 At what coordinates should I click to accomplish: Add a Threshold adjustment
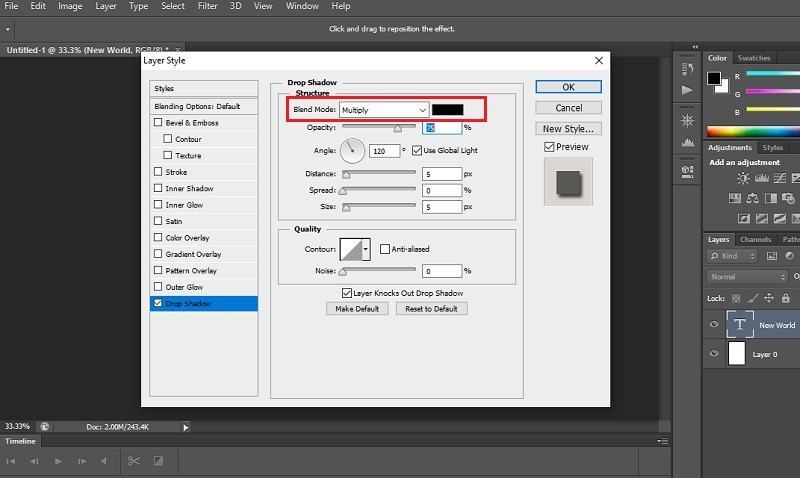click(x=780, y=219)
